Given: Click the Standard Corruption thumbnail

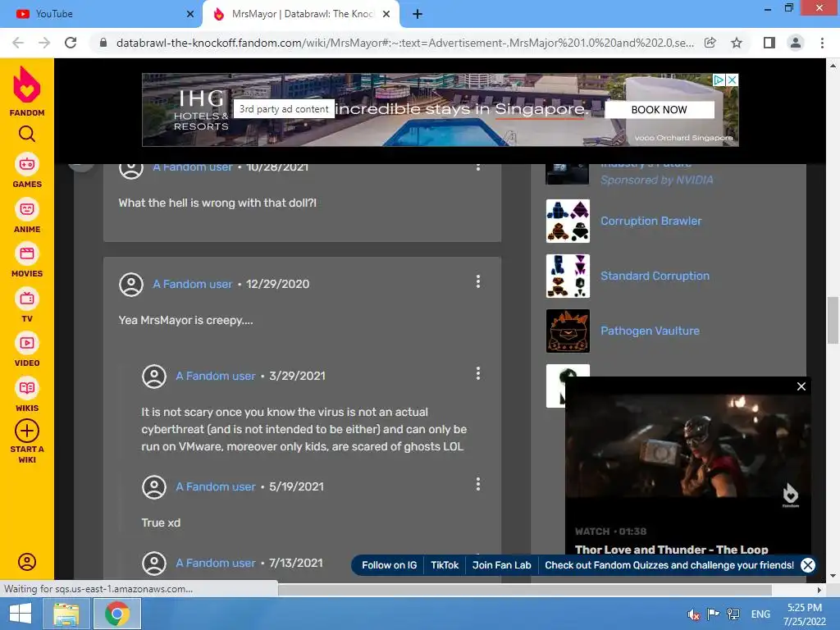Looking at the screenshot, I should [x=568, y=276].
